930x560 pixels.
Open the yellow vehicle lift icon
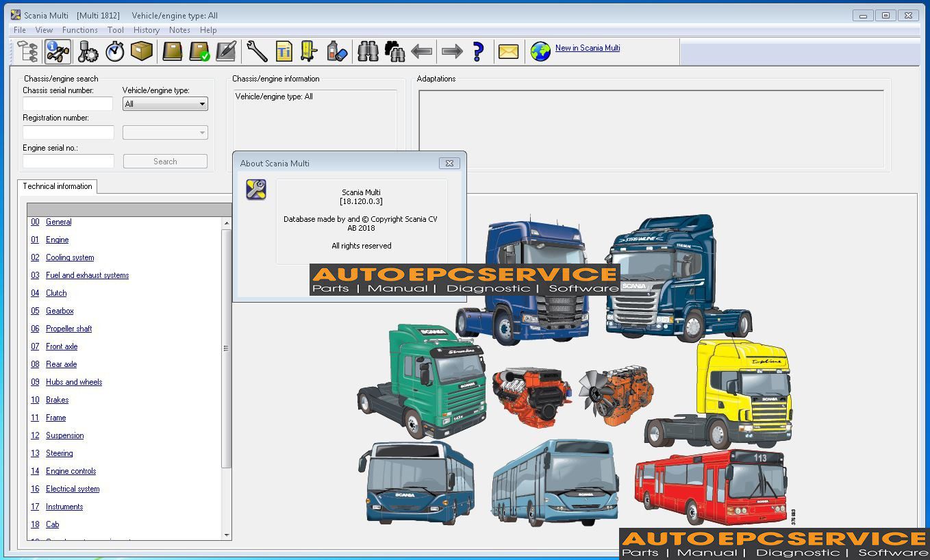click(310, 51)
